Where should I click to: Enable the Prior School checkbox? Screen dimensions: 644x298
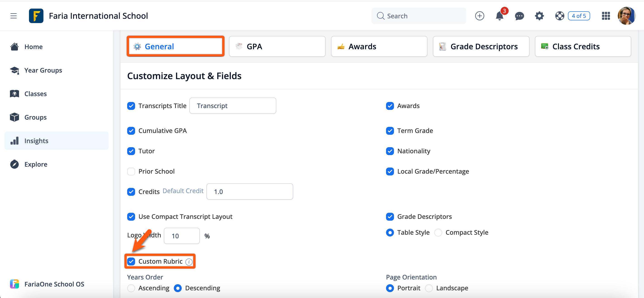coord(131,171)
